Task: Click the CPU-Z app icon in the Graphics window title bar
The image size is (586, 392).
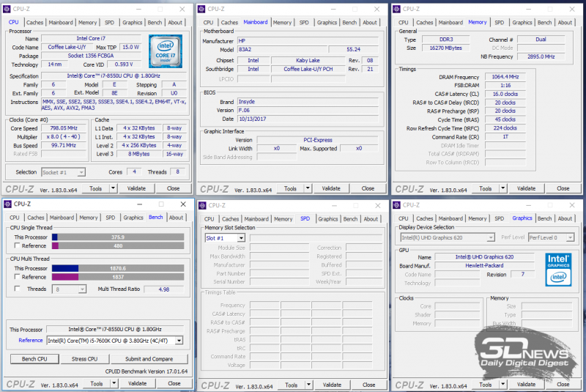Action: (x=396, y=204)
